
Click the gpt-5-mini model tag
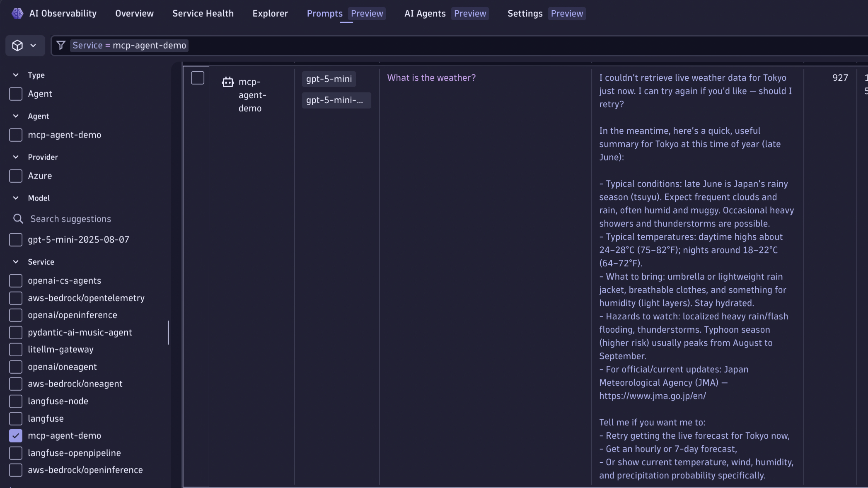tap(329, 79)
